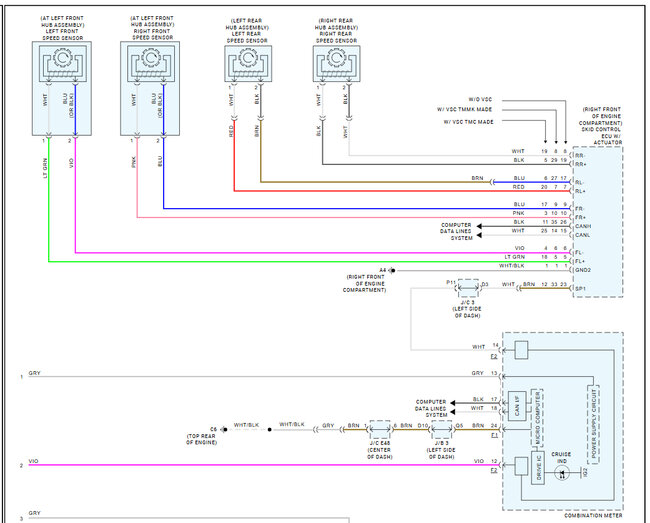Screen dimensions: 650x523
Task: Click the RL- terminal label
Action: pyautogui.click(x=580, y=182)
